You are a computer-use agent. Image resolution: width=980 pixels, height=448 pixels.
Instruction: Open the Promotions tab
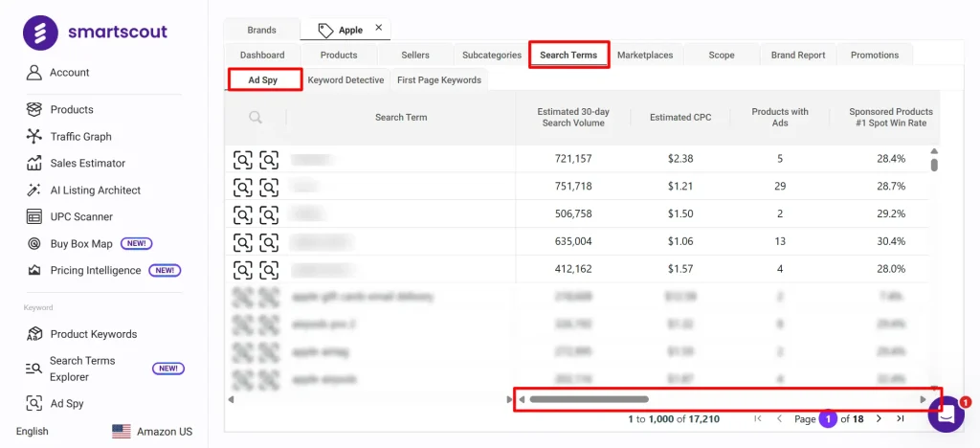(x=875, y=55)
